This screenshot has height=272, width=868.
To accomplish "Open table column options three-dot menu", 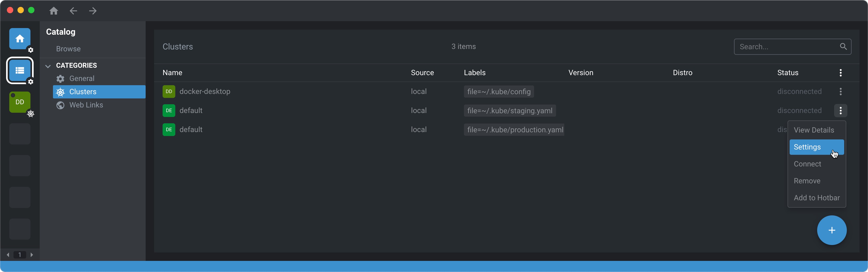I will (840, 73).
